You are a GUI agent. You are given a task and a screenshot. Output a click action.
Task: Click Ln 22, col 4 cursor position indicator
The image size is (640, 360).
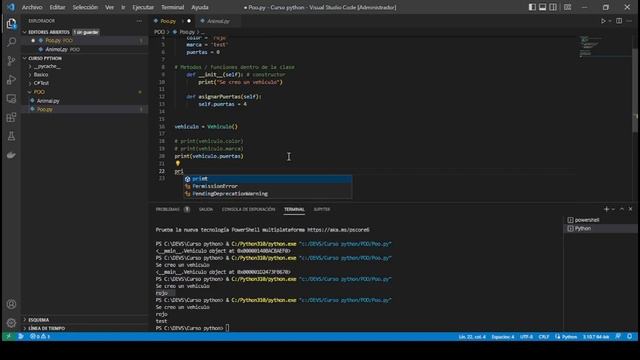coord(472,337)
